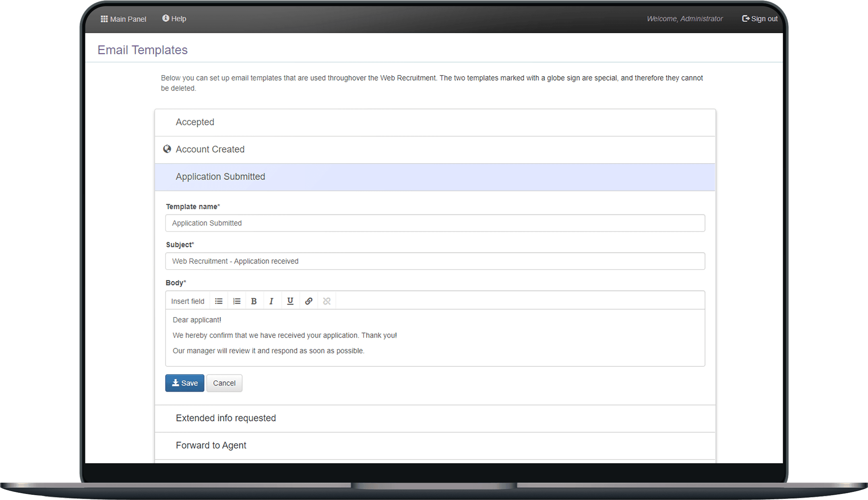The height and width of the screenshot is (500, 868).
Task: Click into the Subject input field
Action: click(435, 261)
